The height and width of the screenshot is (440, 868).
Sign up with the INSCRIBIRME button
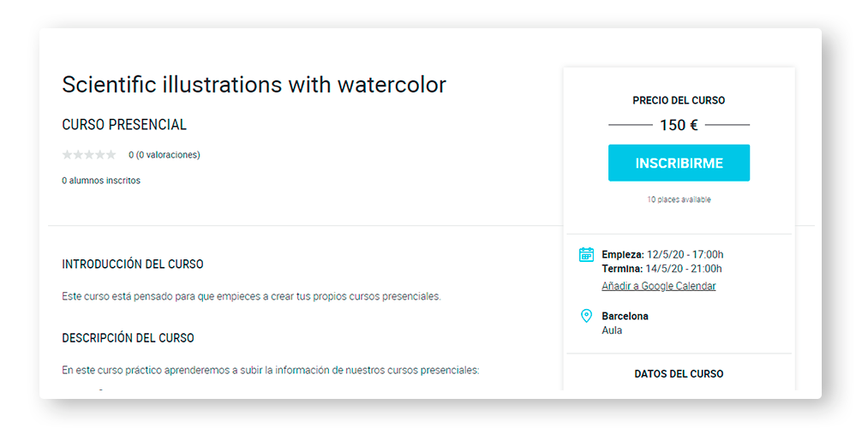coord(679,163)
